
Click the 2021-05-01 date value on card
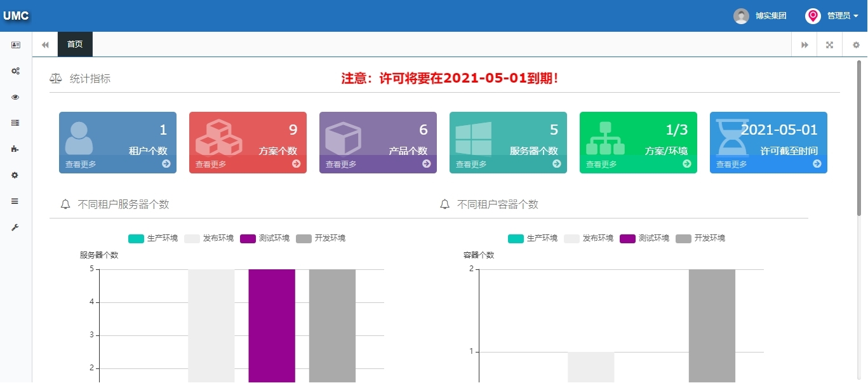click(779, 130)
